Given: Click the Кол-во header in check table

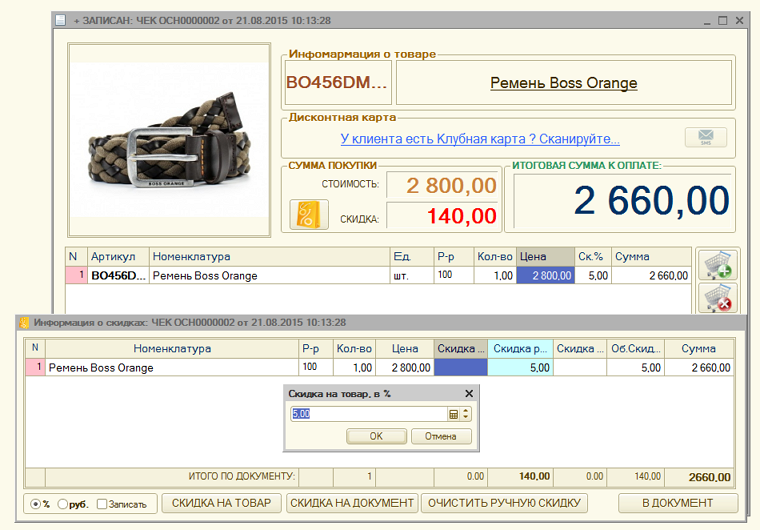Looking at the screenshot, I should 495,257.
